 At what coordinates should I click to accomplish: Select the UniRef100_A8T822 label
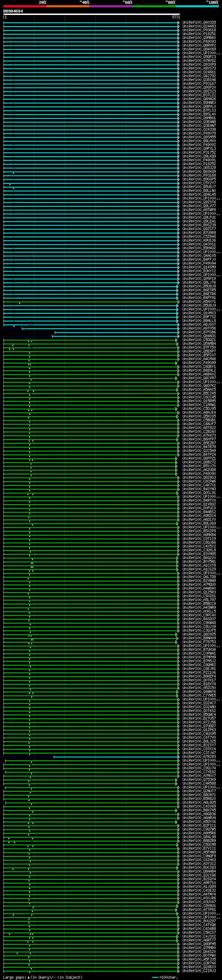[199, 428]
